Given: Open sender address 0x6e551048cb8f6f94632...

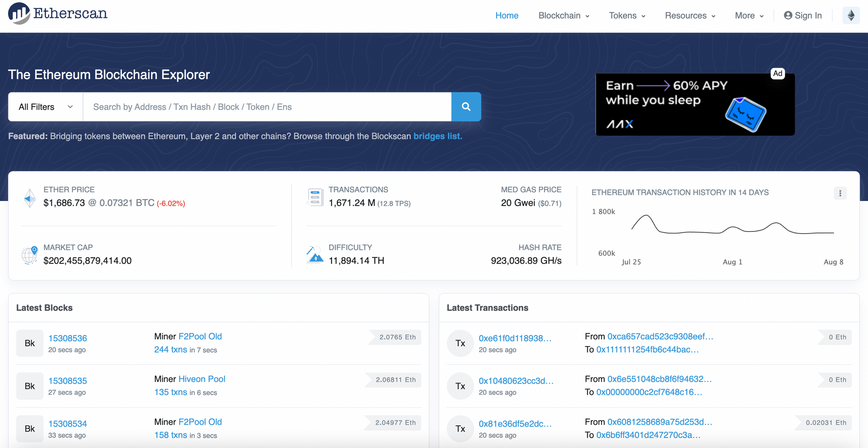Looking at the screenshot, I should pos(660,379).
